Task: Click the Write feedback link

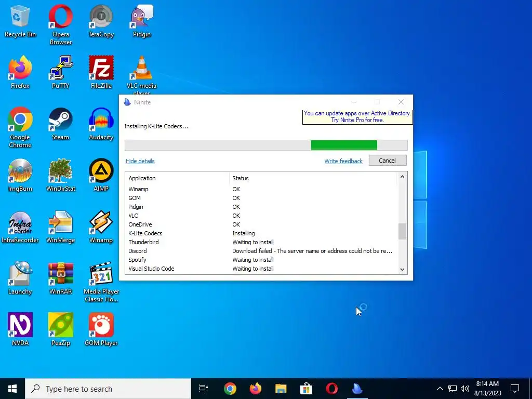Action: tap(343, 161)
